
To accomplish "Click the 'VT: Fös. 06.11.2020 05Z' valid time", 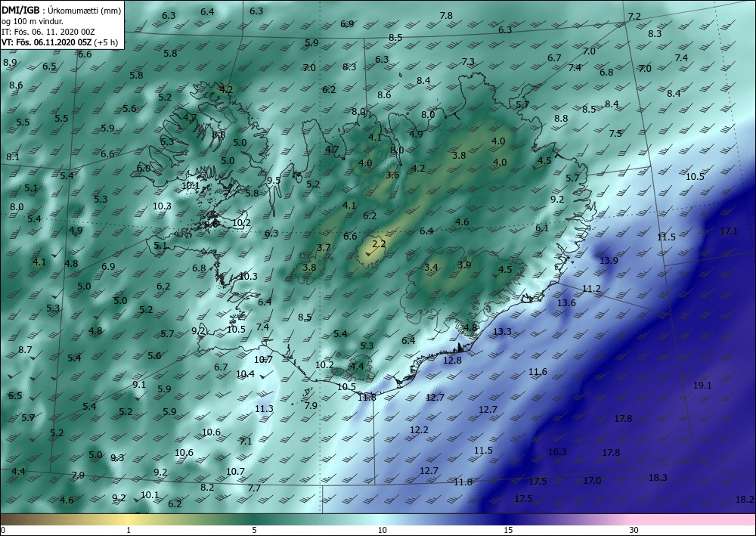I will 46,42.
